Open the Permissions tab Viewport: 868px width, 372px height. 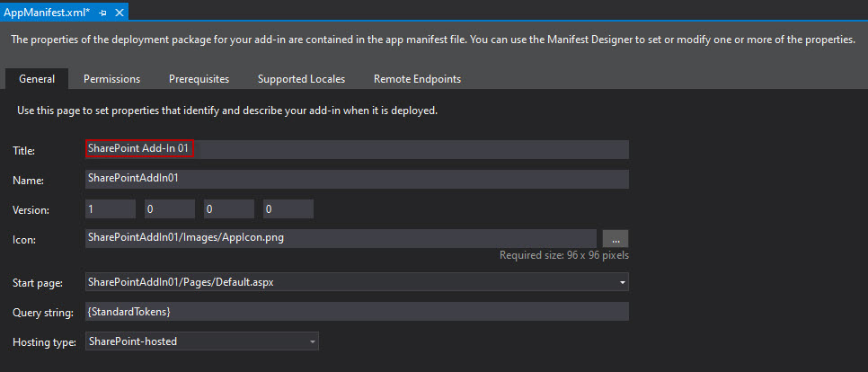(111, 79)
